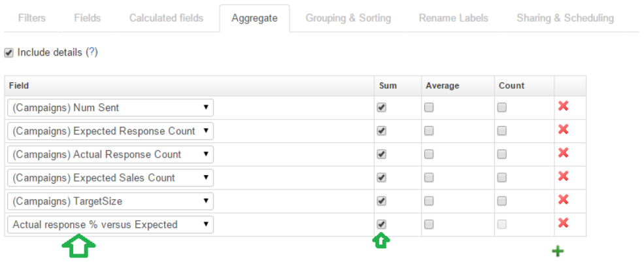
Task: Enable Count for Actual Response Count
Action: [501, 154]
